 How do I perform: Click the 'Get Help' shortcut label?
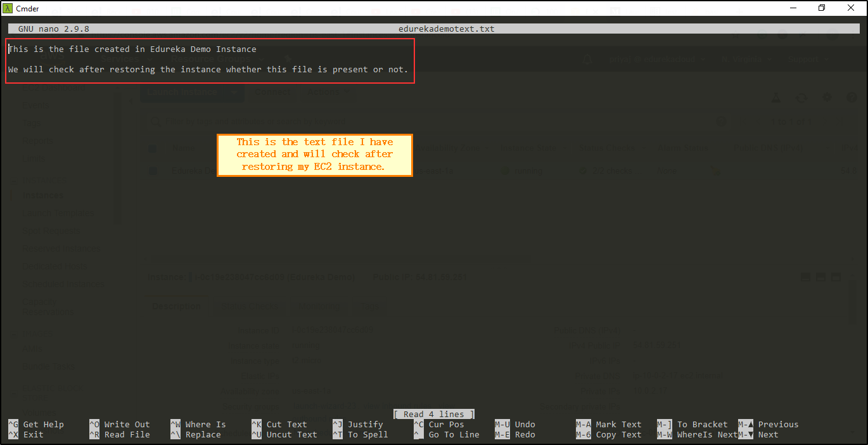point(44,425)
